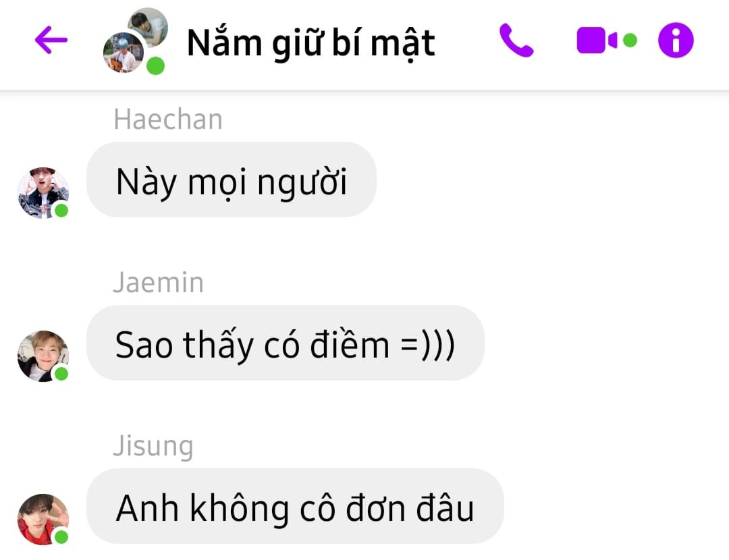Open conversation info with the i icon
The width and height of the screenshot is (729, 560).
(x=676, y=40)
